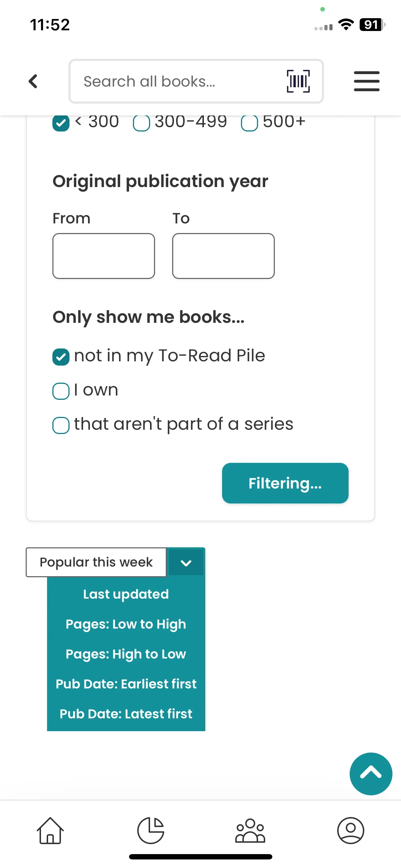Enable 'that aren't part of a series'
The height and width of the screenshot is (868, 401).
pyautogui.click(x=61, y=425)
